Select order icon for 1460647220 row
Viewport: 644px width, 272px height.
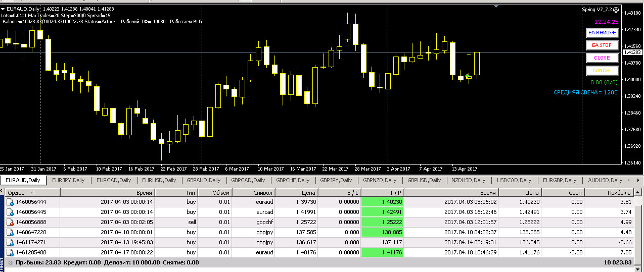point(10,232)
